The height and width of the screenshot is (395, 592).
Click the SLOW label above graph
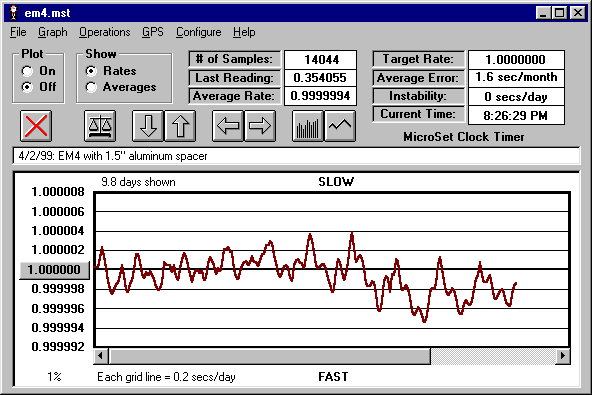[336, 182]
